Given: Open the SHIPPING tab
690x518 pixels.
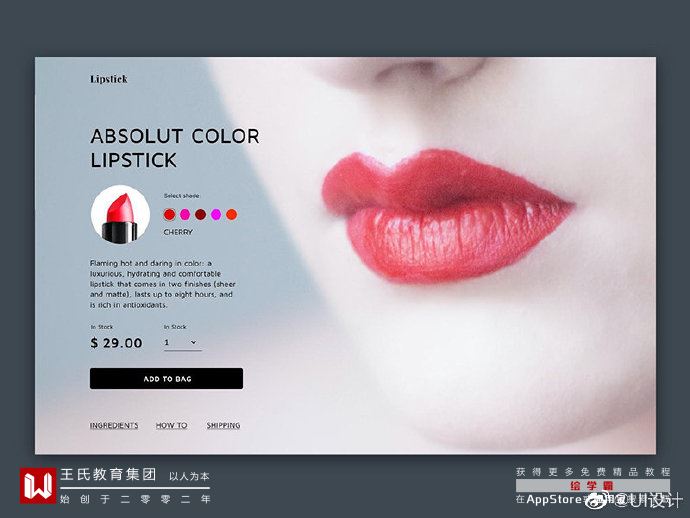Looking at the screenshot, I should point(224,426).
